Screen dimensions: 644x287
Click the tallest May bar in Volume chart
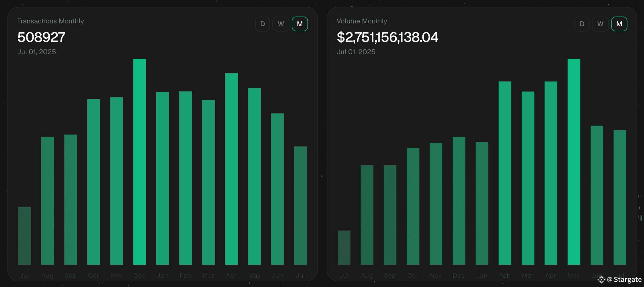pos(574,162)
